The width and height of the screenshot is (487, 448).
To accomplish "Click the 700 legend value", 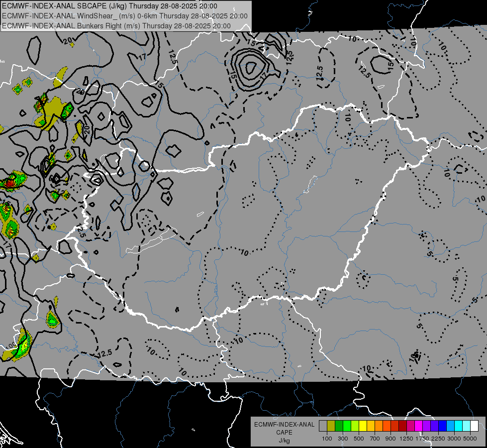I will tap(375, 439).
